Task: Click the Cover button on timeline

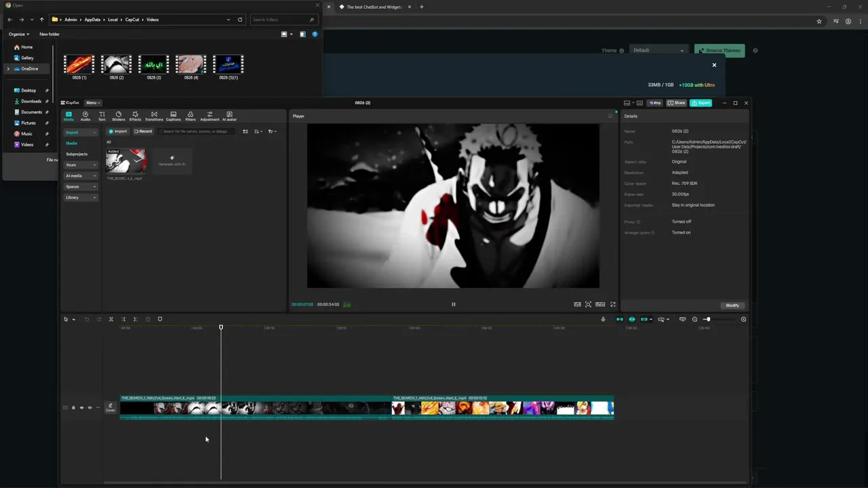Action: [x=111, y=407]
